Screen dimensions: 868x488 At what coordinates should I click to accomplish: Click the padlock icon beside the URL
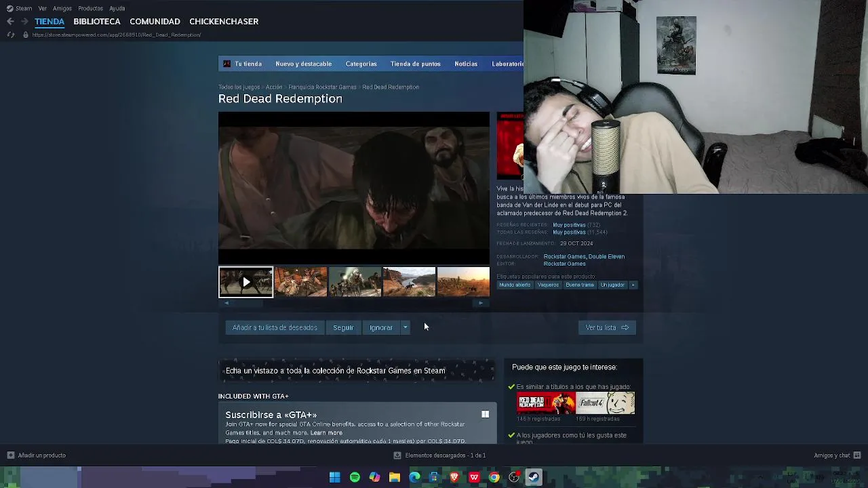click(x=26, y=35)
